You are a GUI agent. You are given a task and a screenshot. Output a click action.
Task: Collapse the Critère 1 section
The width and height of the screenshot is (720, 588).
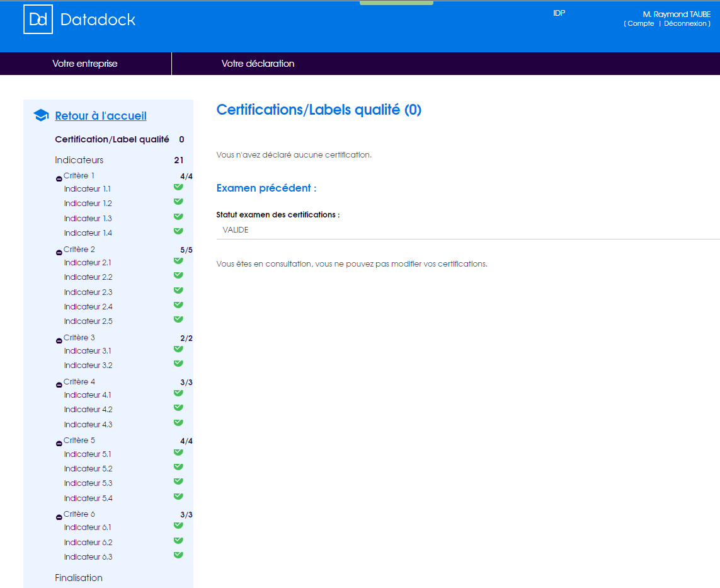(59, 179)
